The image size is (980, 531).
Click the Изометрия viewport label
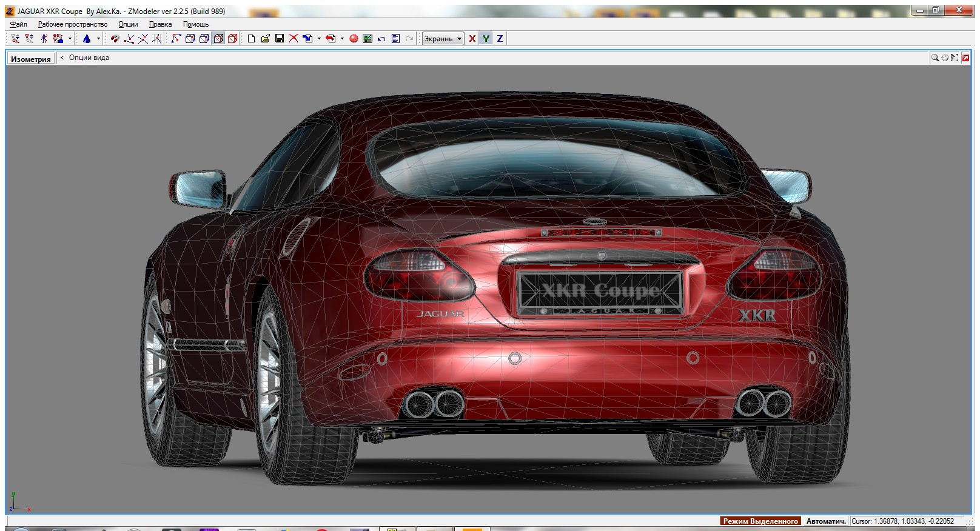pyautogui.click(x=30, y=59)
